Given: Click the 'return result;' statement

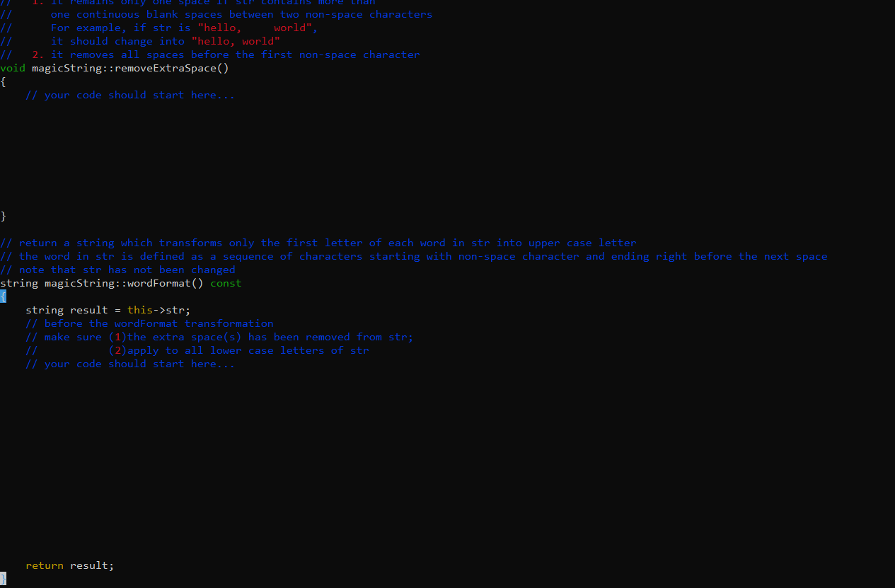Looking at the screenshot, I should [70, 565].
